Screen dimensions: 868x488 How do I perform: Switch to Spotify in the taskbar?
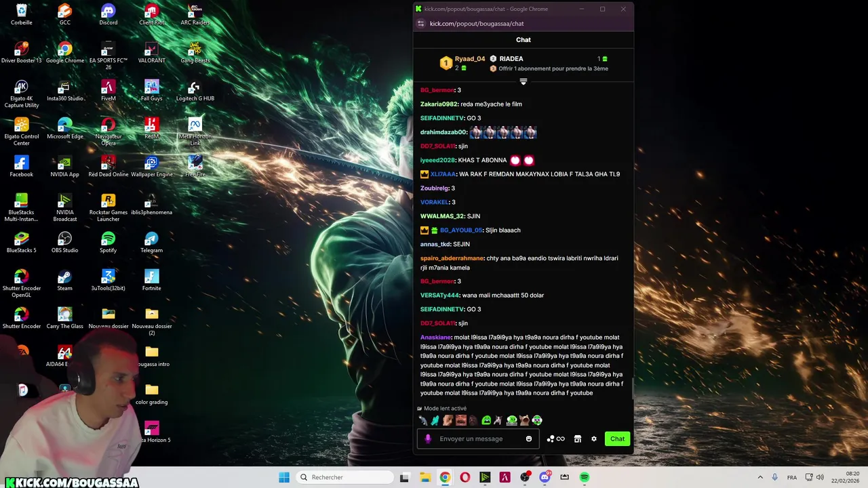click(x=585, y=477)
